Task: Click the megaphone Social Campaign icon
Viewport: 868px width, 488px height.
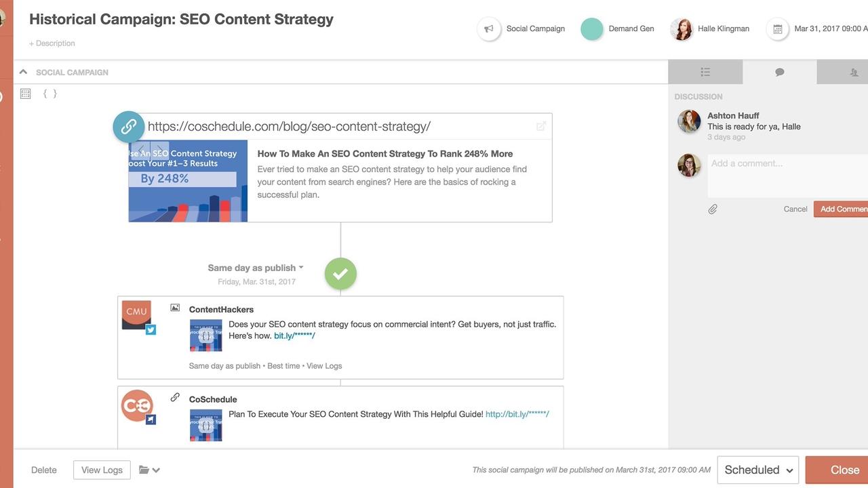Action: click(488, 29)
